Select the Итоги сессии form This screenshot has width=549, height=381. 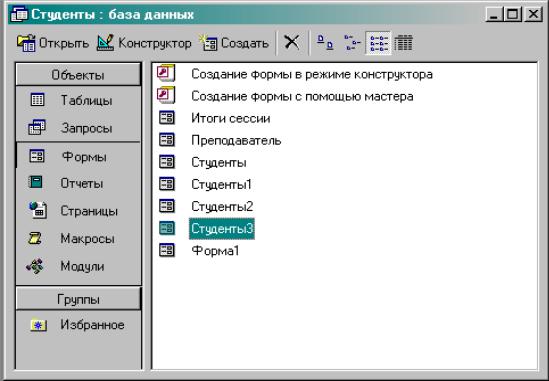tap(231, 118)
